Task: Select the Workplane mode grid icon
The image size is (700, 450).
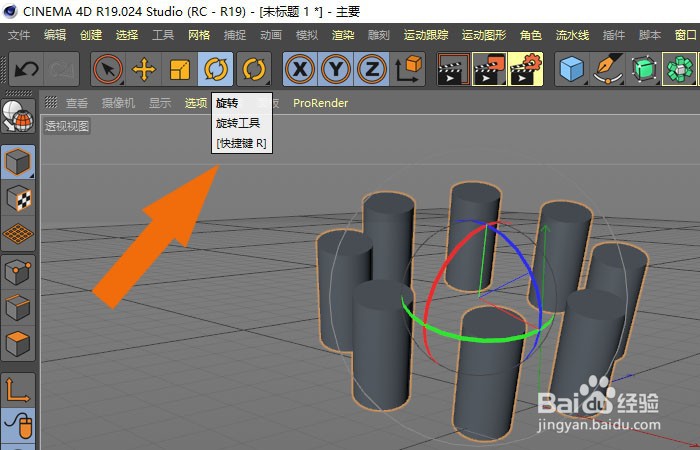Action: [x=18, y=233]
